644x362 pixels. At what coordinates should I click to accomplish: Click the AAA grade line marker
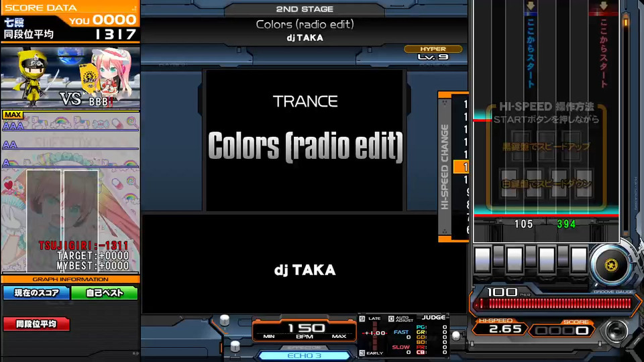13,127
